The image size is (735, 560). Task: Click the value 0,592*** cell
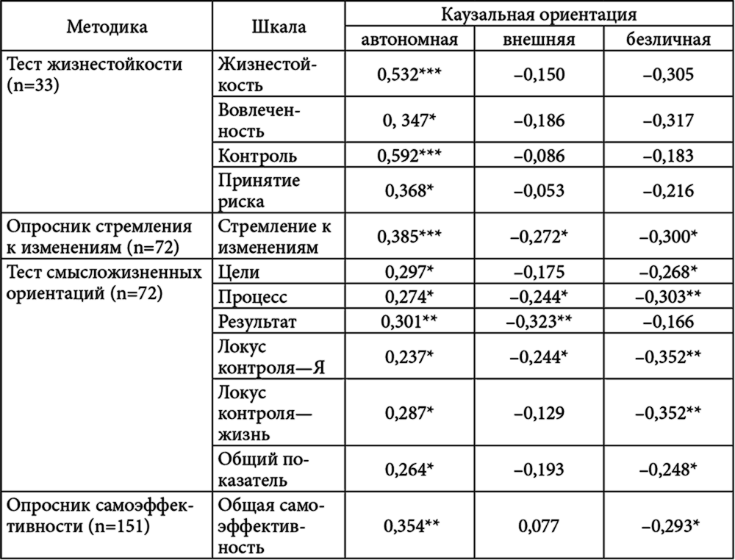[x=409, y=156]
